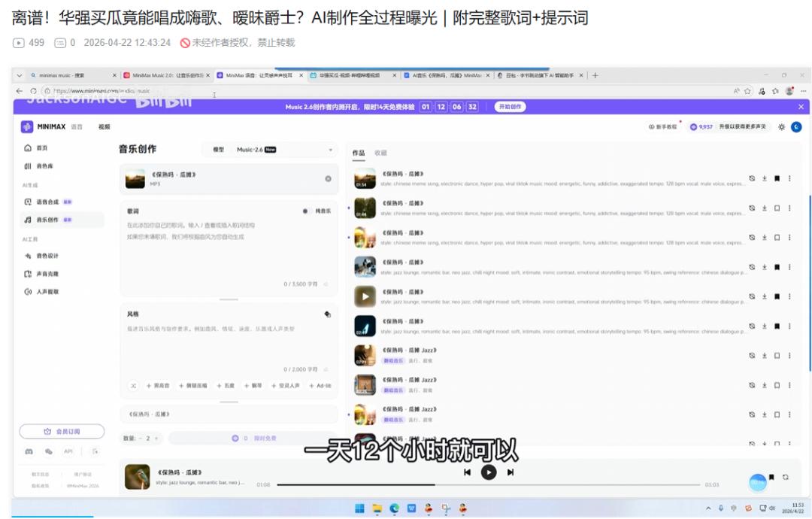This screenshot has height=519, width=812.
Task: Click into the 风格 style description field
Action: (228, 341)
